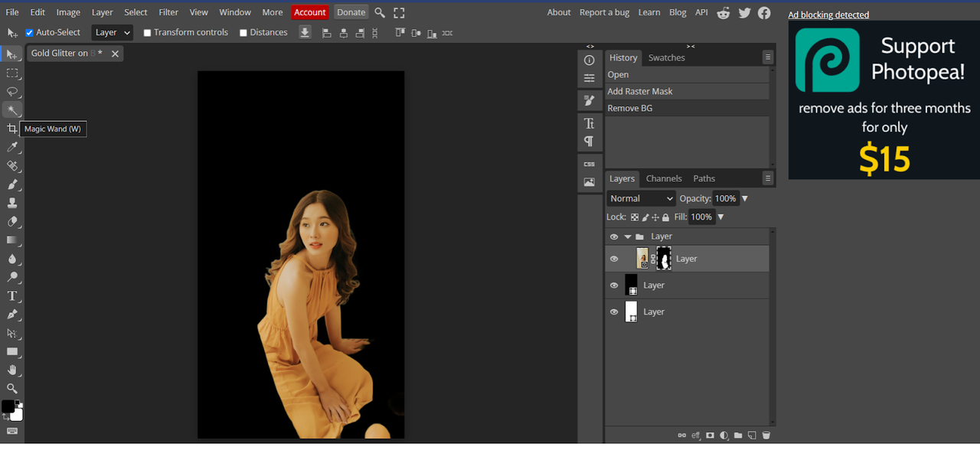Select the Clone Stamp tool

(x=12, y=203)
